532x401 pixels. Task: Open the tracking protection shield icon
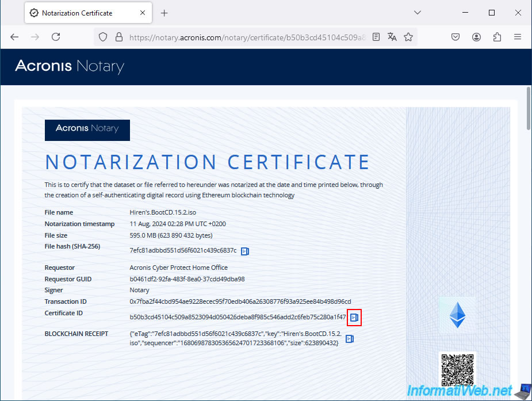tap(103, 37)
